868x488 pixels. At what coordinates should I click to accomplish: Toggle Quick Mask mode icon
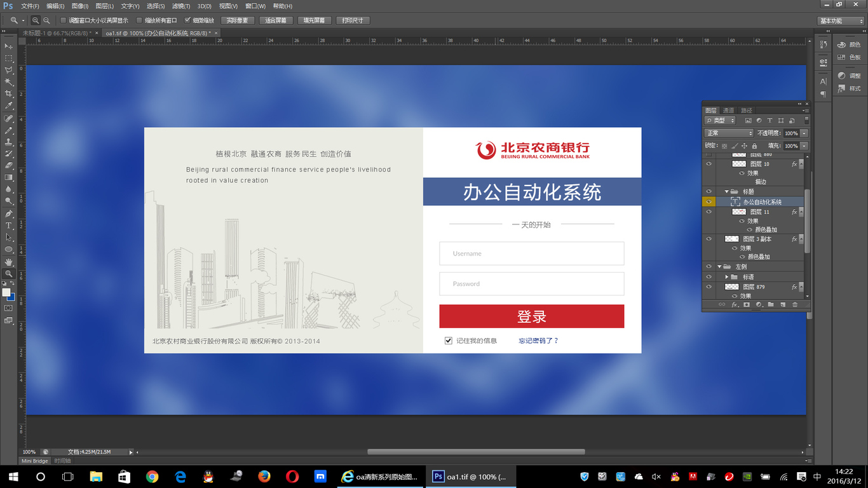(x=8, y=308)
